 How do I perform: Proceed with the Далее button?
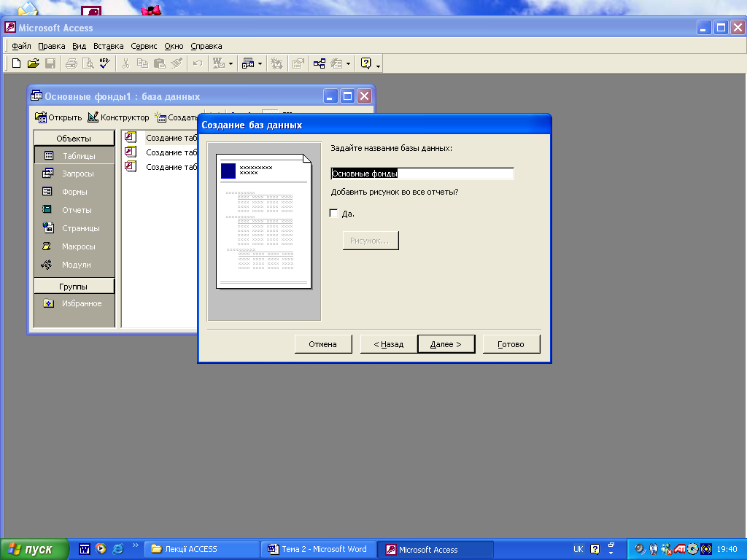click(x=446, y=344)
